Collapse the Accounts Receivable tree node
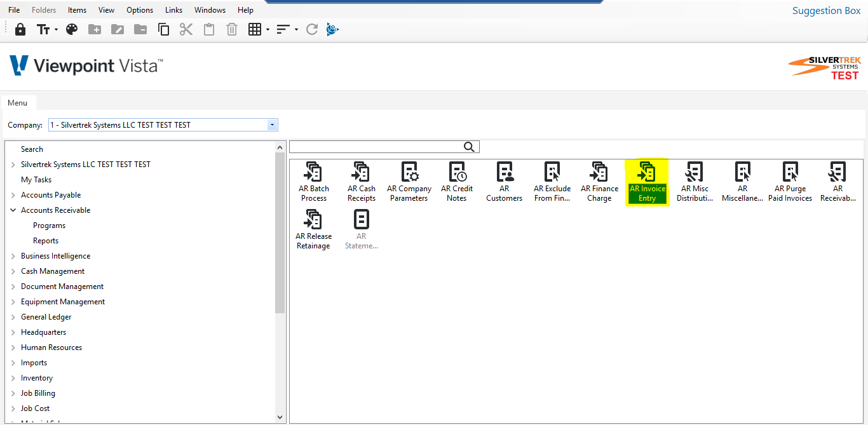Image resolution: width=868 pixels, height=425 pixels. click(13, 210)
